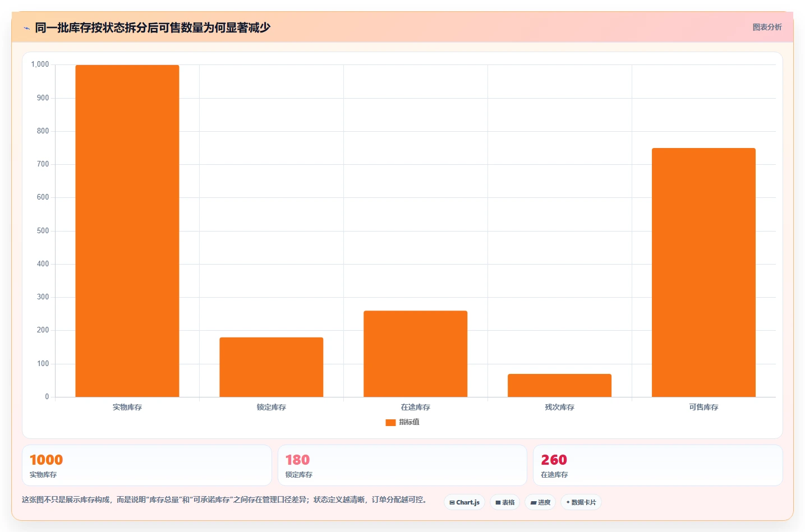Screen dimensions: 805x532
Task: Toggle the 指标值 legend color swatch
Action: [390, 423]
